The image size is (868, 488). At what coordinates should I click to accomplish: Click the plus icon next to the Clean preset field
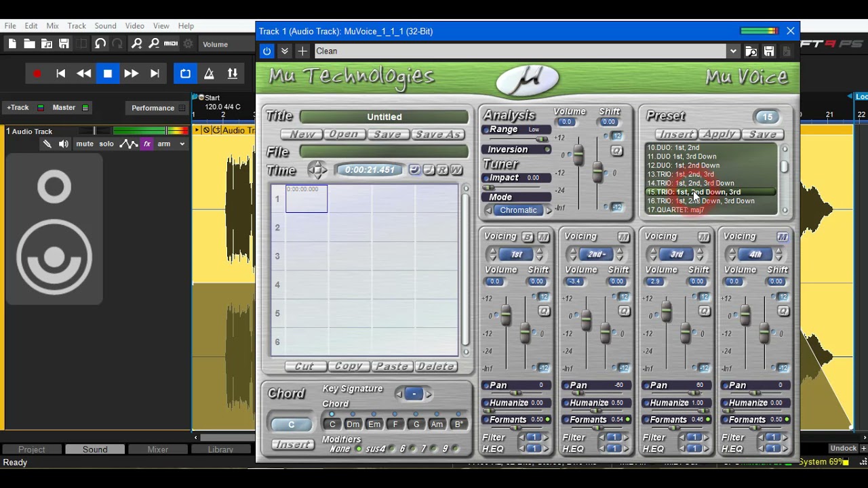[302, 51]
